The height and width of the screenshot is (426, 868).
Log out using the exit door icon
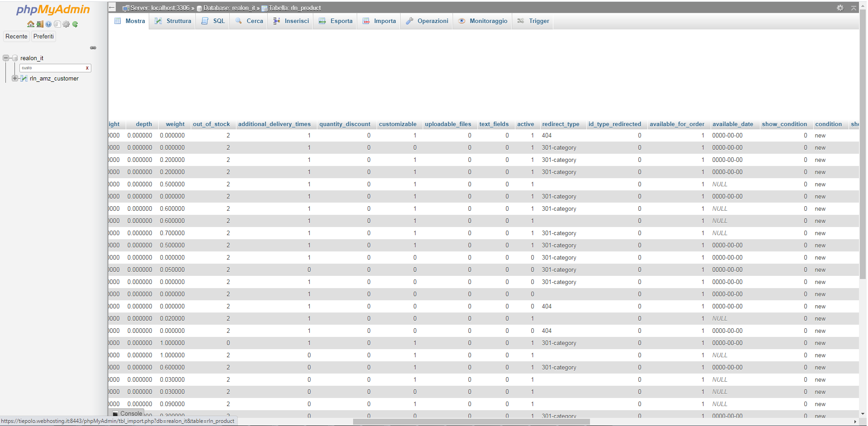pyautogui.click(x=40, y=24)
